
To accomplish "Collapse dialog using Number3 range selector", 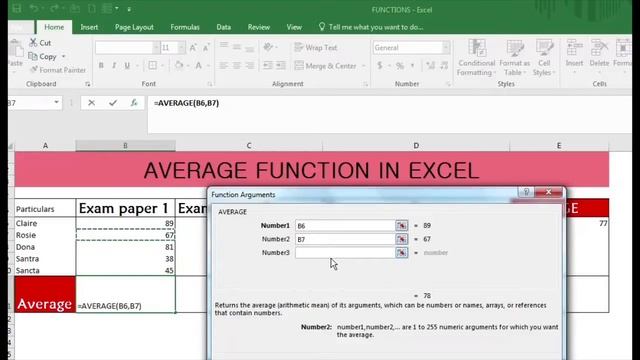I will tap(402, 253).
